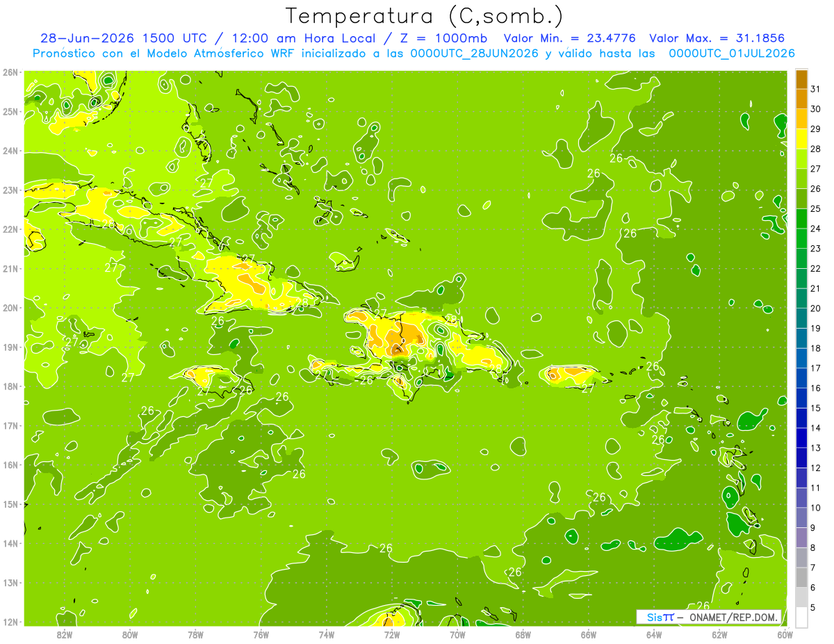Select the 76W longitude axis label
Image resolution: width=834 pixels, height=644 pixels.
click(x=261, y=635)
